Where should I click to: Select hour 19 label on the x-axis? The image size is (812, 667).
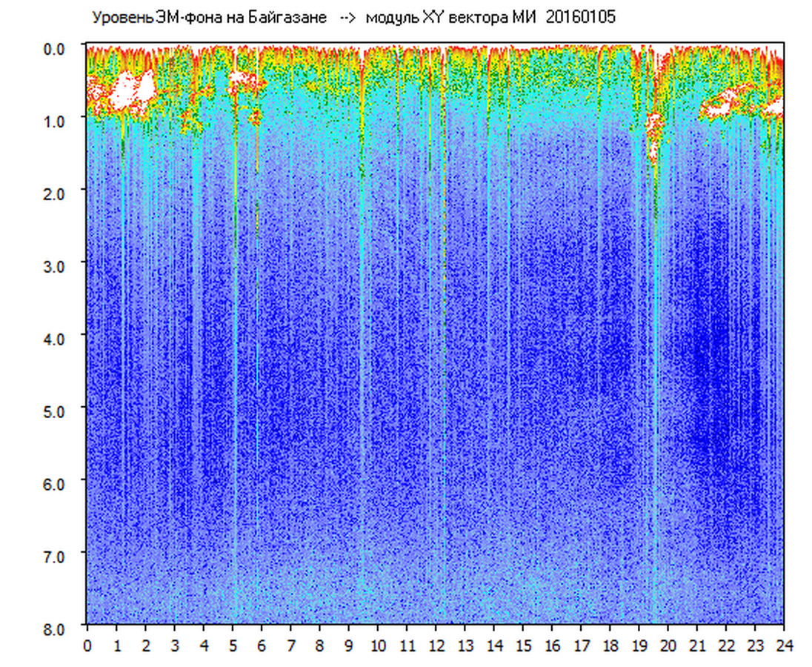[639, 646]
